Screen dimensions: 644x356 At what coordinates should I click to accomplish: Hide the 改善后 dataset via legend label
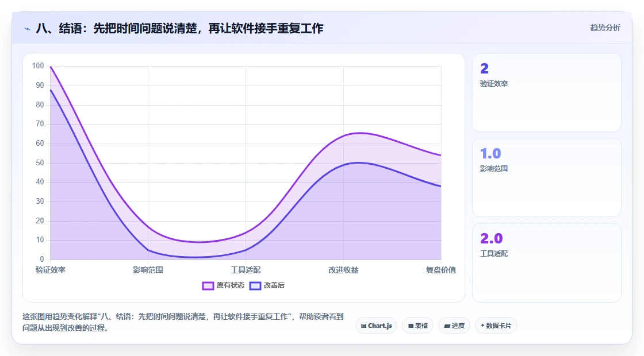274,285
